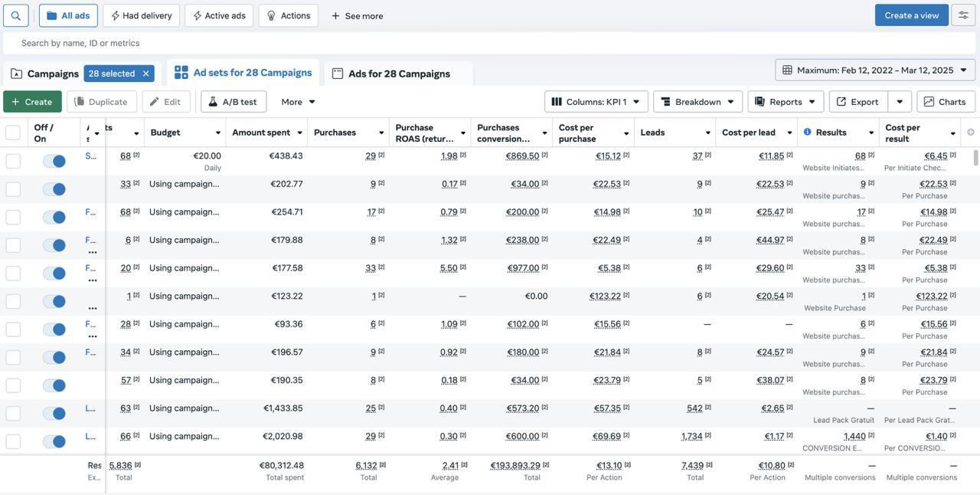Click the info icon beside Results header
The height and width of the screenshot is (495, 980).
coord(807,133)
